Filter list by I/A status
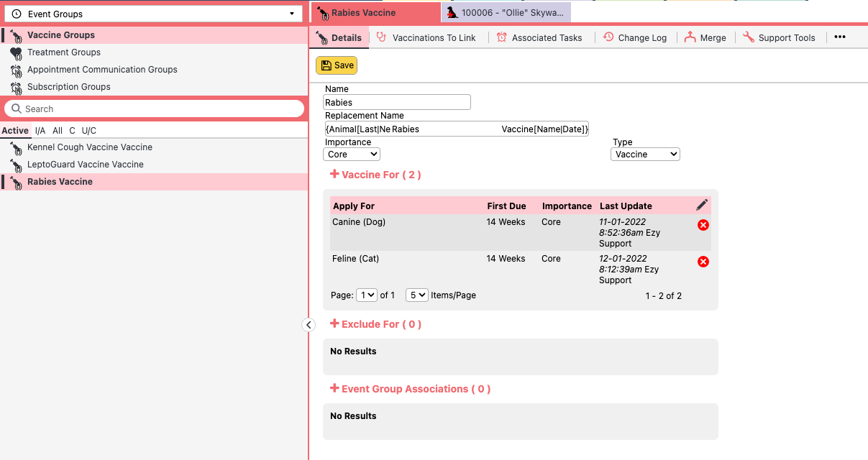868x460 pixels. pyautogui.click(x=40, y=131)
